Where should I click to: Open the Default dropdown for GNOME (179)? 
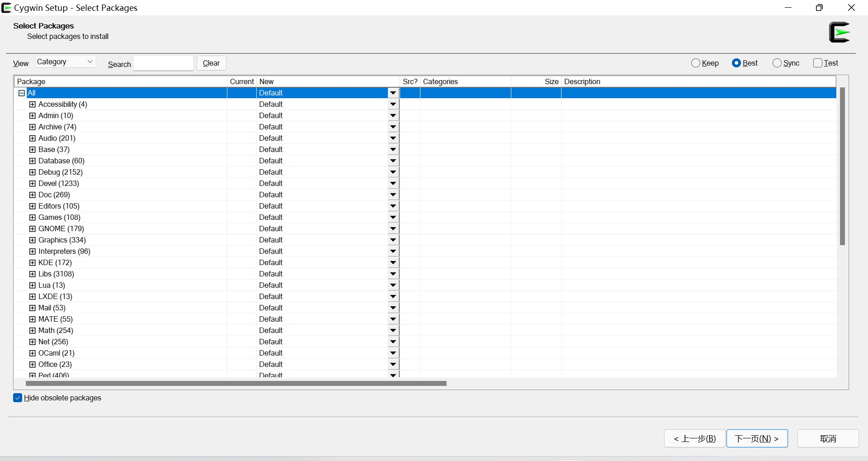(x=393, y=229)
